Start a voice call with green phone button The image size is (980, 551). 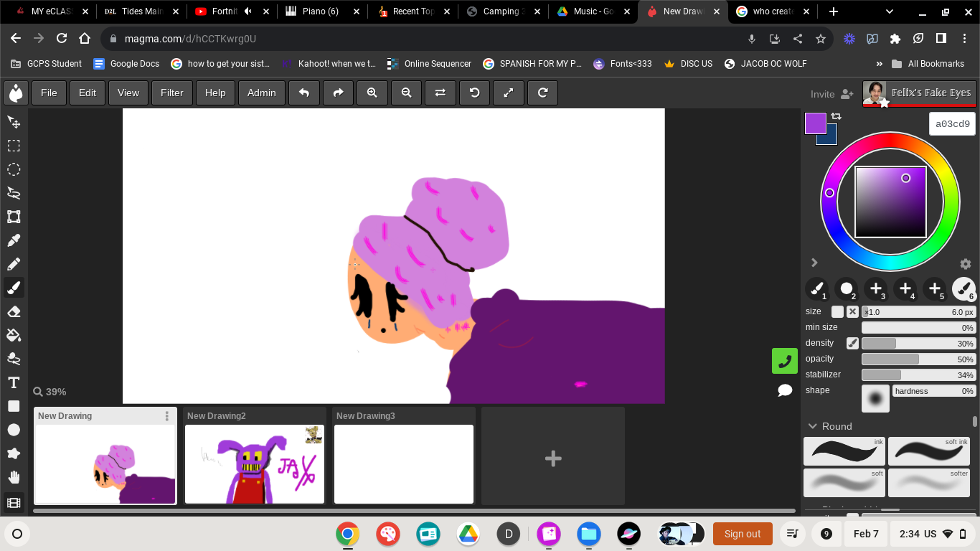click(x=785, y=361)
